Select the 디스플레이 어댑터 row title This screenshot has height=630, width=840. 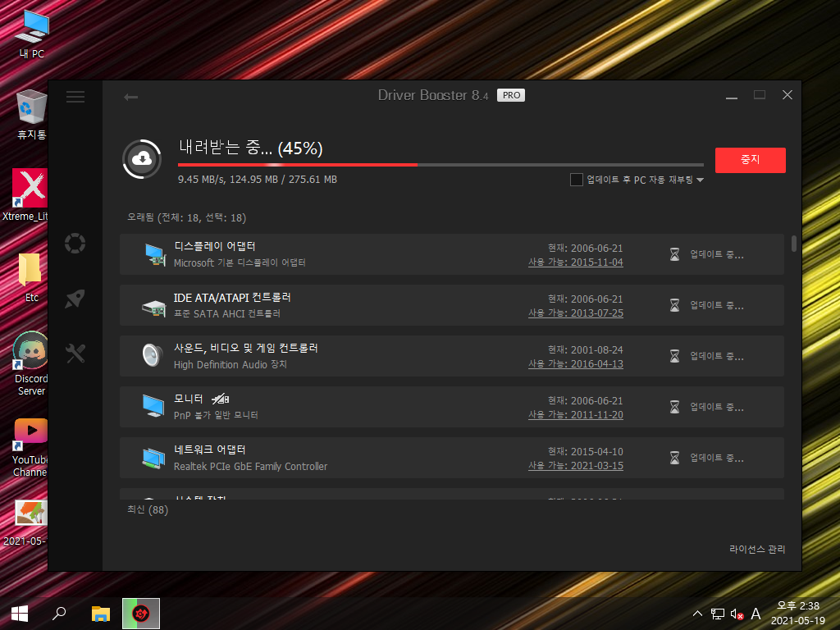point(214,246)
